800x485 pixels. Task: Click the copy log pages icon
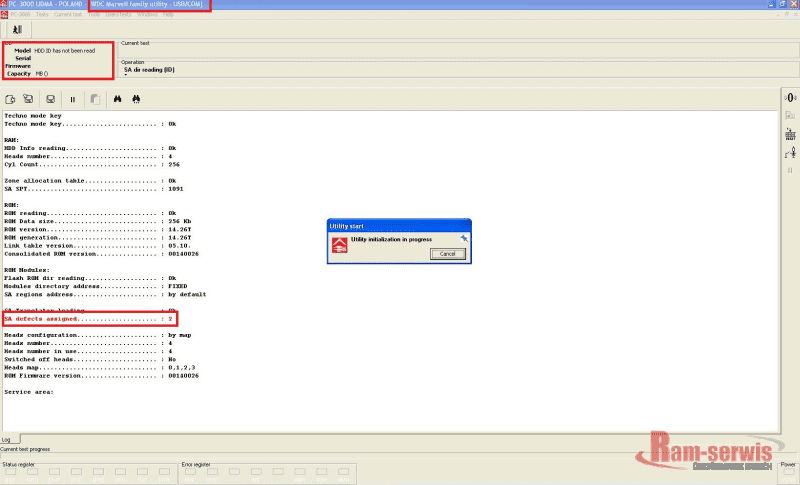(94, 99)
